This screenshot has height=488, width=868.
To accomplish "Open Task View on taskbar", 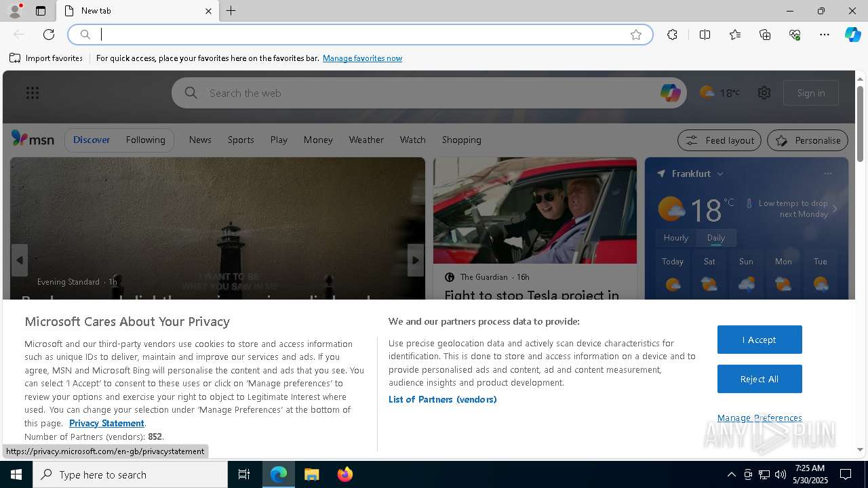I will pos(244,474).
